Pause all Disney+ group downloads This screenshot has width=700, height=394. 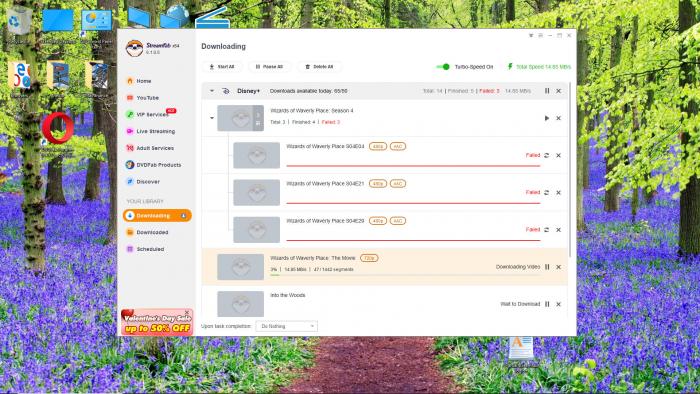pyautogui.click(x=547, y=91)
